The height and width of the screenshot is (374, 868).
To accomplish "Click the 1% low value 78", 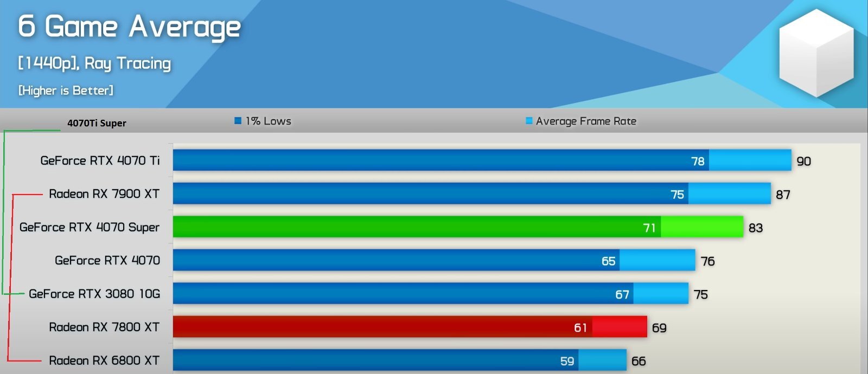I will click(x=698, y=161).
